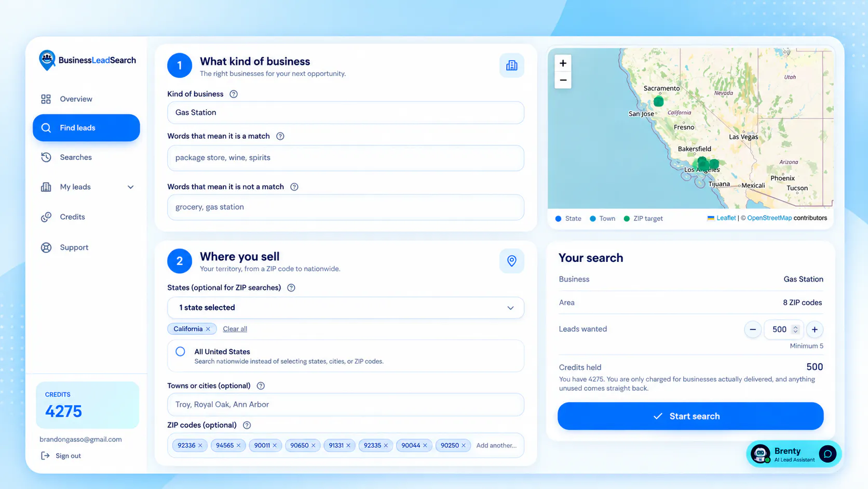This screenshot has height=489, width=868.
Task: Increase leads wanted with plus button
Action: click(x=815, y=329)
